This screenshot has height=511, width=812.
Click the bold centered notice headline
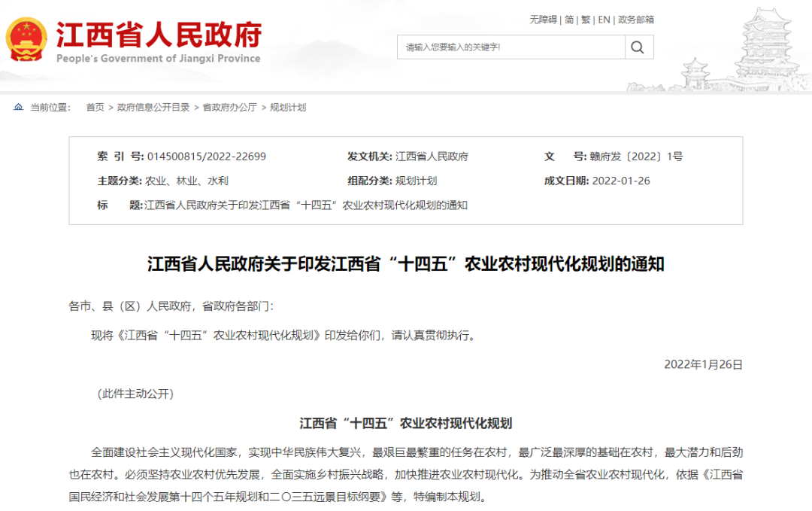coord(406,264)
